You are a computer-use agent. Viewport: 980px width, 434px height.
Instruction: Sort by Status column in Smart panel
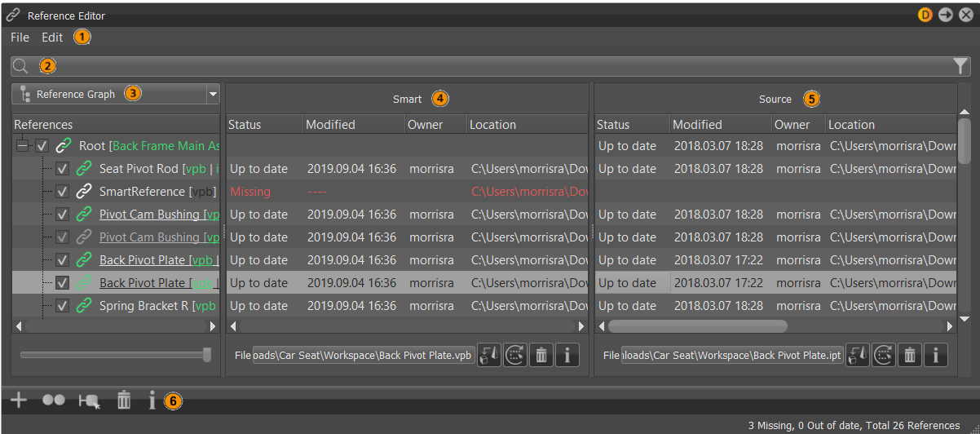point(264,125)
